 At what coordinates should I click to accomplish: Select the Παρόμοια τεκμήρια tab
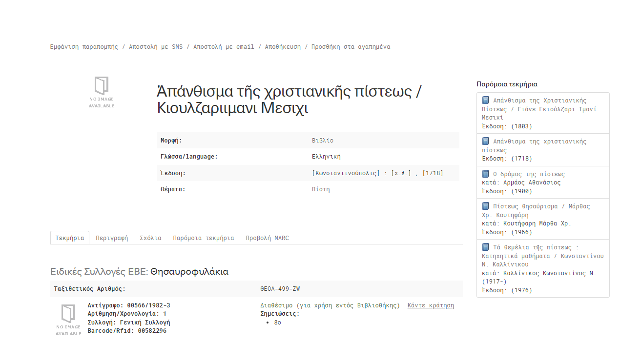[x=203, y=238]
